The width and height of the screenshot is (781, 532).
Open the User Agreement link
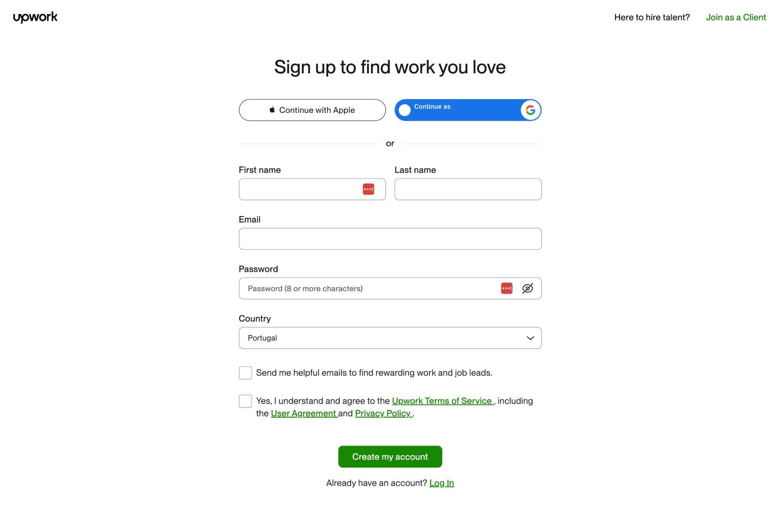coord(304,413)
